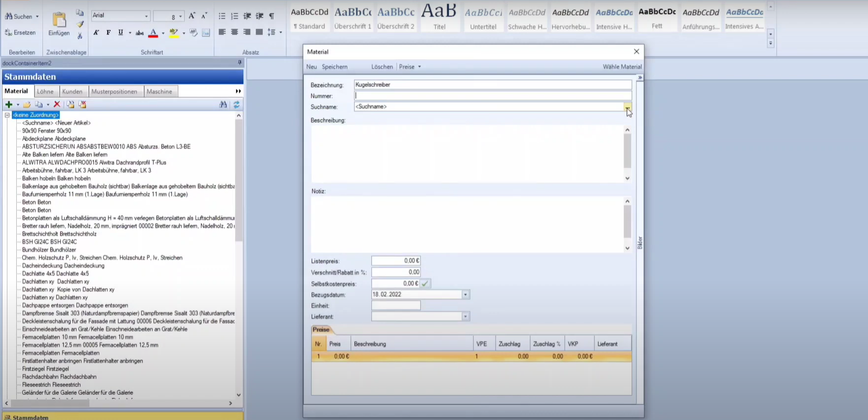
Task: Click Neu in Material dialog
Action: (x=312, y=67)
